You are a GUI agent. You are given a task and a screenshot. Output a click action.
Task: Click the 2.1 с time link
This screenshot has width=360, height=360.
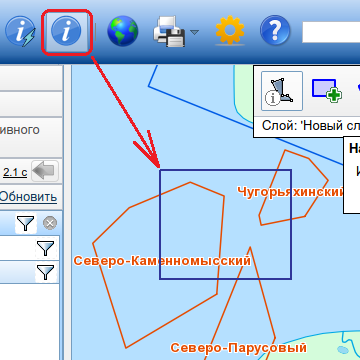pyautogui.click(x=15, y=172)
